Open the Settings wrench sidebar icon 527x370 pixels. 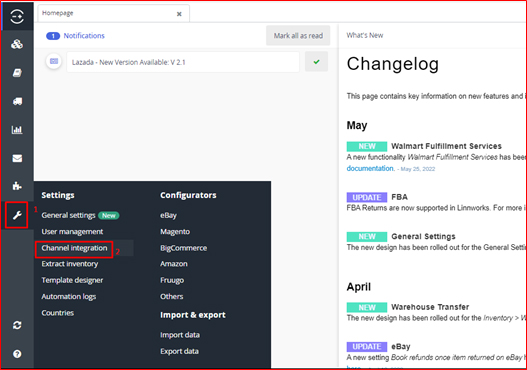click(17, 215)
